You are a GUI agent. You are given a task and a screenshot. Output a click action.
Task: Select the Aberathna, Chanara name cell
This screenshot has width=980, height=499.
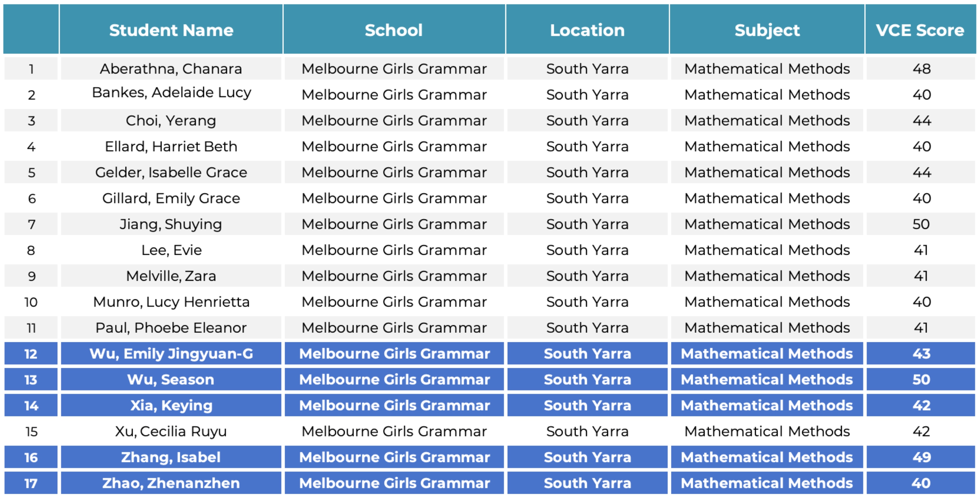click(171, 69)
